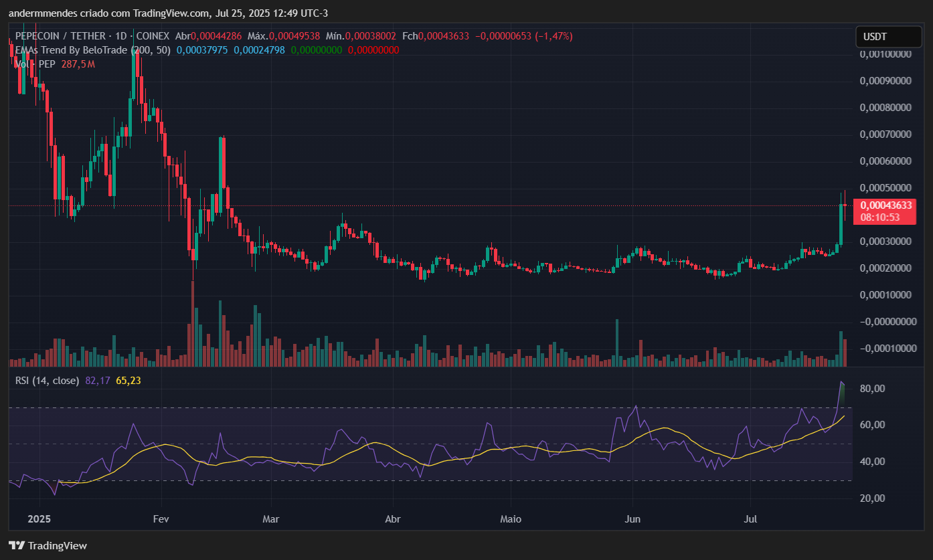Click the 2025 label on time axis

click(x=39, y=519)
